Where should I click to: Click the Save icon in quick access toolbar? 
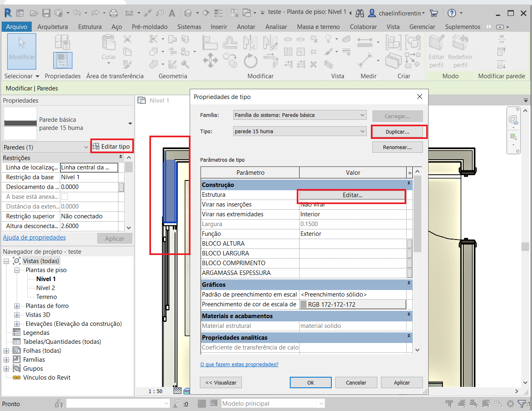tap(46, 13)
